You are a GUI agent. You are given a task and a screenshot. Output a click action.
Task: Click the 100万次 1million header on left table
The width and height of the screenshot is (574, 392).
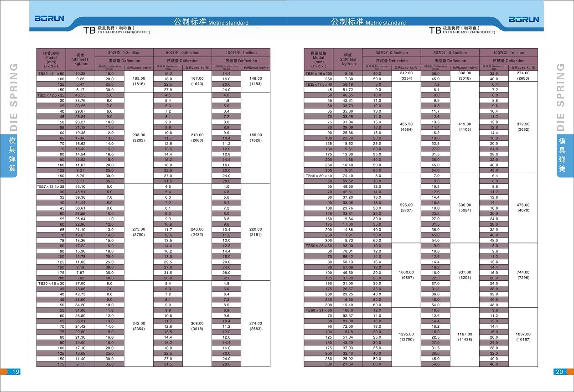[241, 53]
